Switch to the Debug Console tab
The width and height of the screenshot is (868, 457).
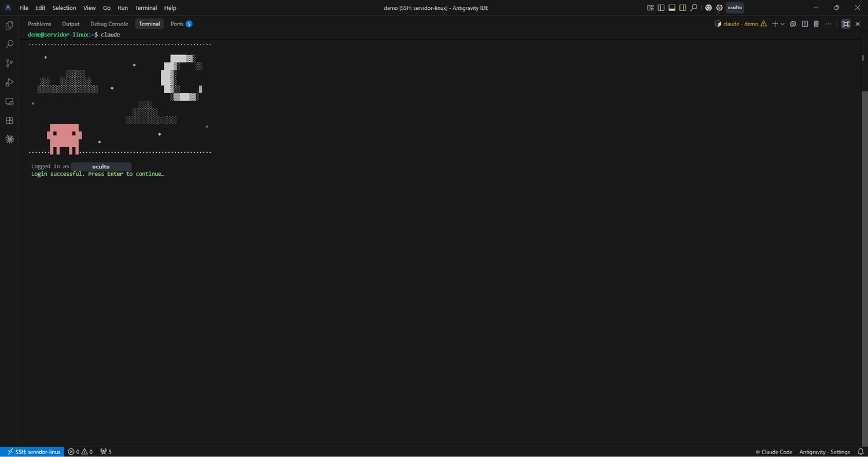(109, 24)
